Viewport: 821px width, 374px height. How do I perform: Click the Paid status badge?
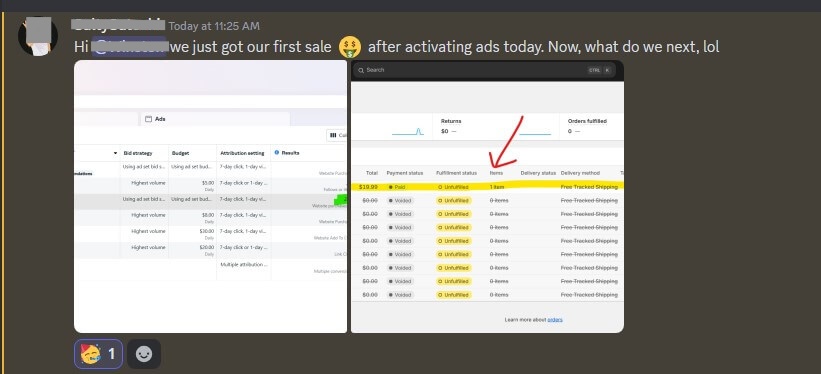pos(397,187)
